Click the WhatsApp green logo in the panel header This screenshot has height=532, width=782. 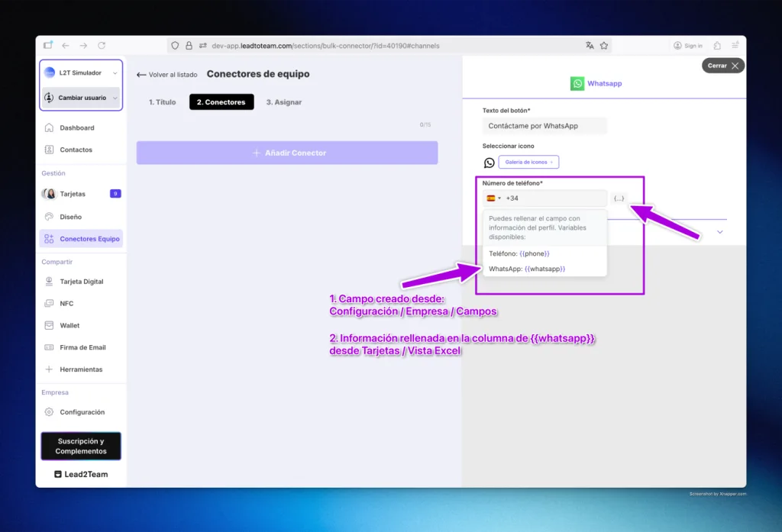[577, 83]
